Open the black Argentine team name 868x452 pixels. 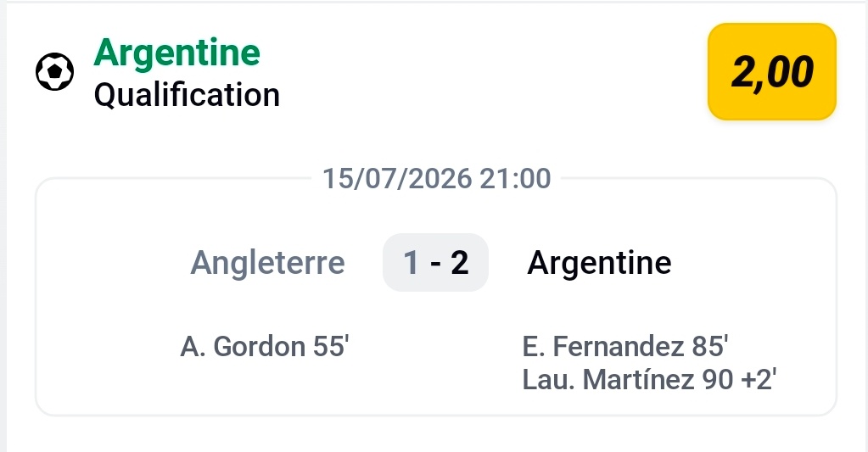click(x=600, y=263)
